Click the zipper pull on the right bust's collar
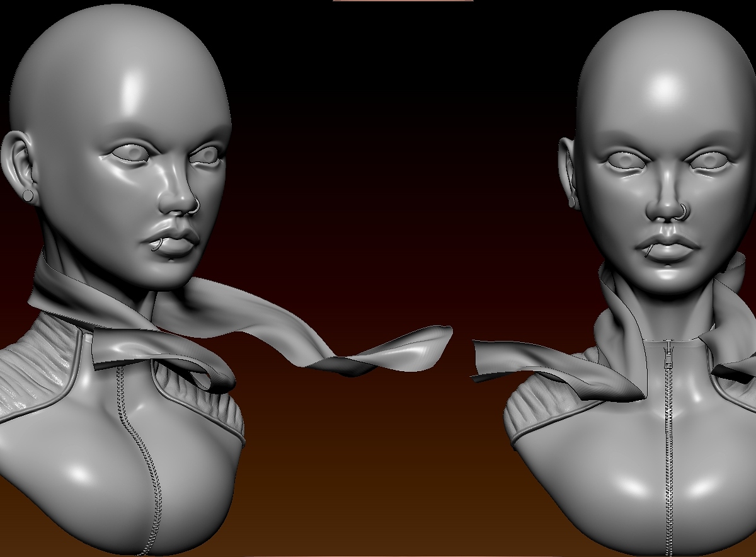The image size is (756, 557). point(668,355)
